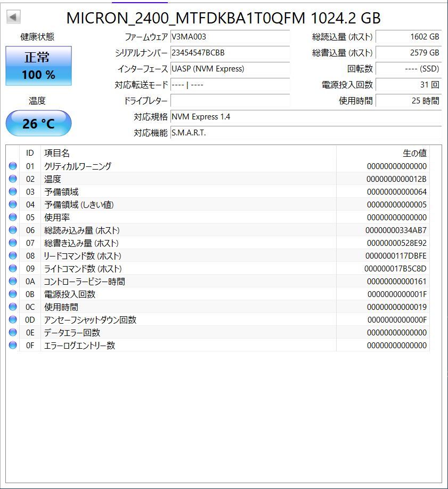The image size is (448, 489).
Task: Select the 使用率 attribute name
Action: (x=56, y=218)
